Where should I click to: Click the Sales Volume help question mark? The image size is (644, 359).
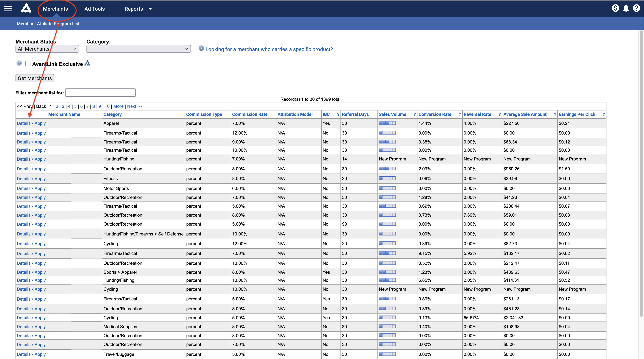tap(414, 114)
